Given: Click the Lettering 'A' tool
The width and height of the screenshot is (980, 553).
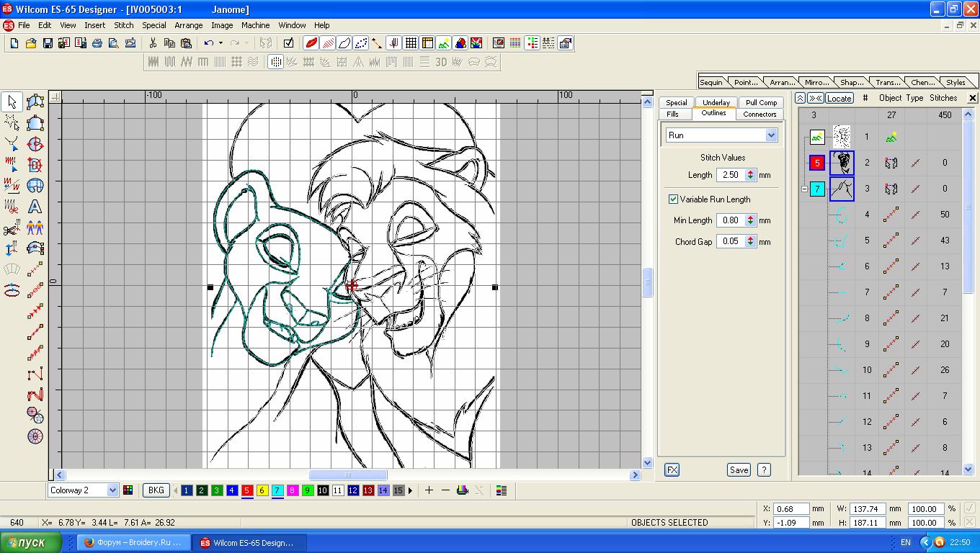Looking at the screenshot, I should (x=35, y=207).
